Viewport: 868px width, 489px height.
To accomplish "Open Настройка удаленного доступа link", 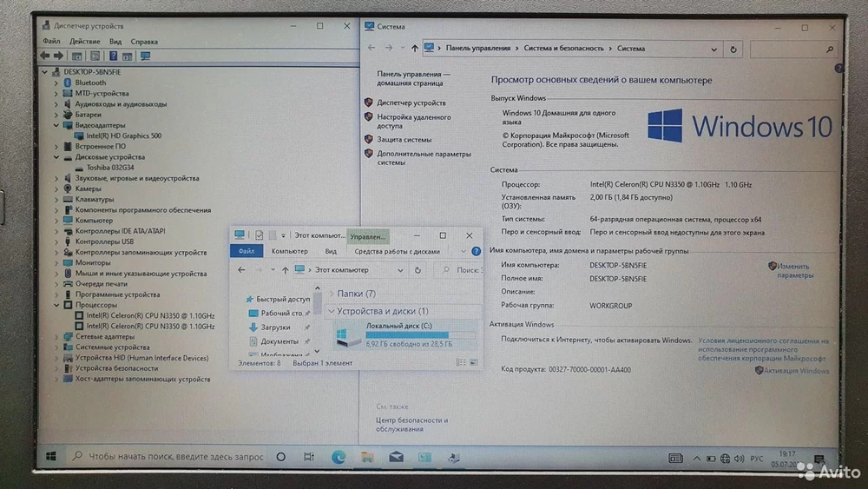I will coord(413,122).
